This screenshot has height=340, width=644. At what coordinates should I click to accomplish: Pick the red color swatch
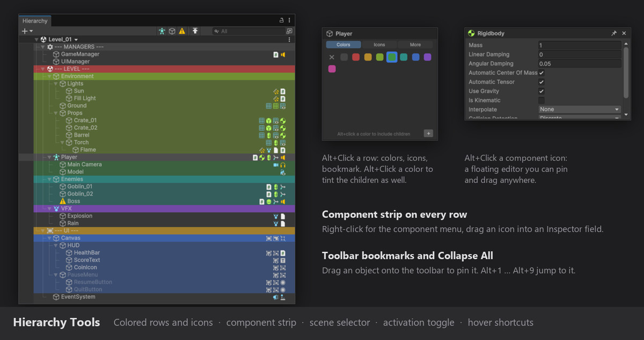pos(356,57)
